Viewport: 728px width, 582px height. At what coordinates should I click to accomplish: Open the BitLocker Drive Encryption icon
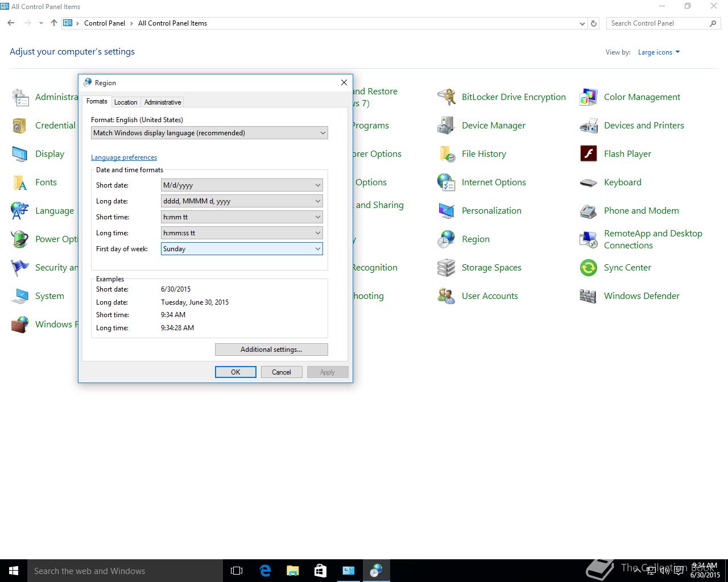[x=446, y=97]
